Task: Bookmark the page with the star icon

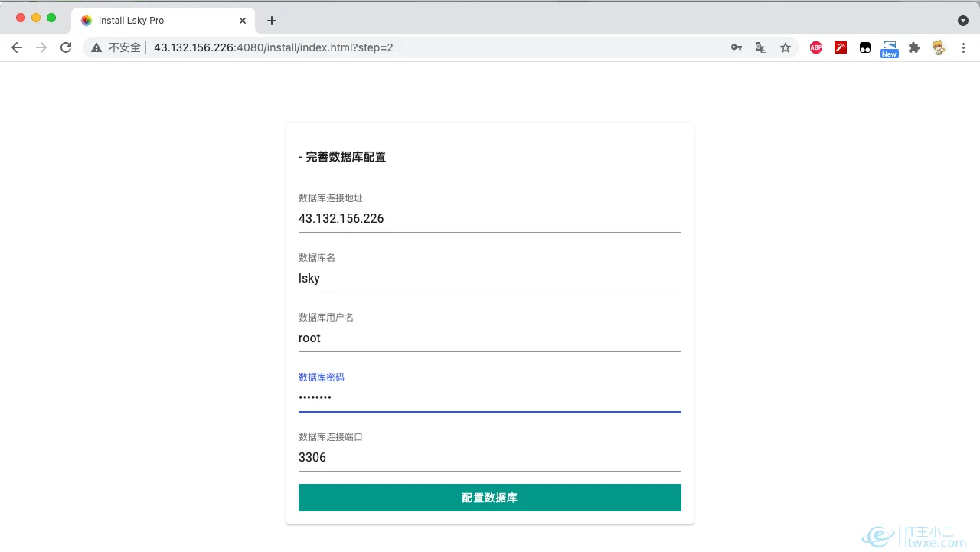Action: coord(786,47)
